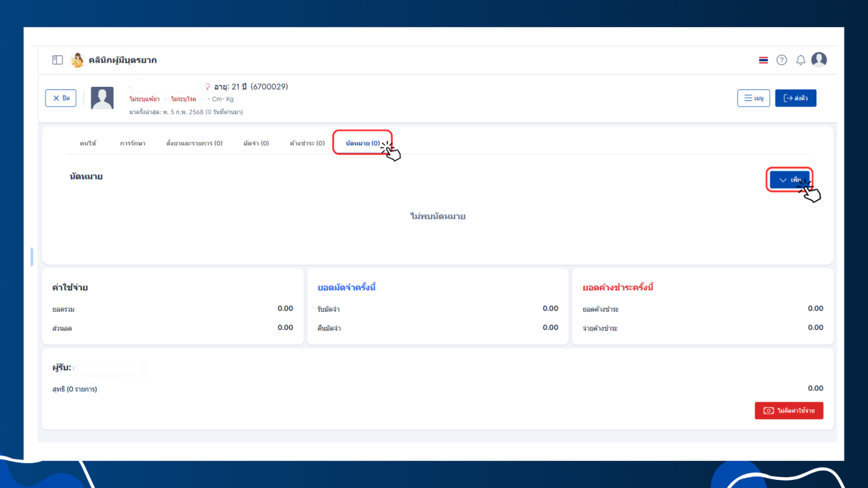Viewport: 868px width, 488px height.
Task: Click the ไม่ระบุแพ้ยา allergy label
Action: (144, 99)
